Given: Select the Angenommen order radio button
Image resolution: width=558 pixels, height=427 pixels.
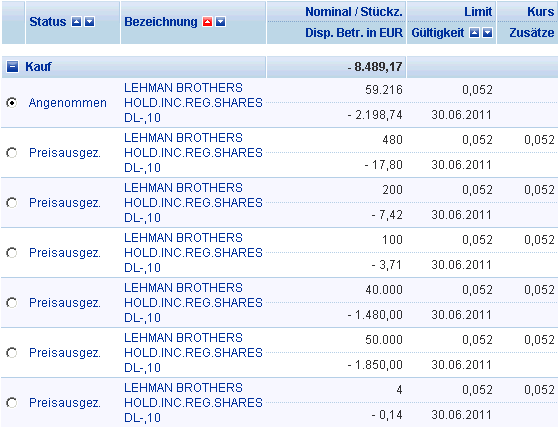Looking at the screenshot, I should tap(12, 103).
